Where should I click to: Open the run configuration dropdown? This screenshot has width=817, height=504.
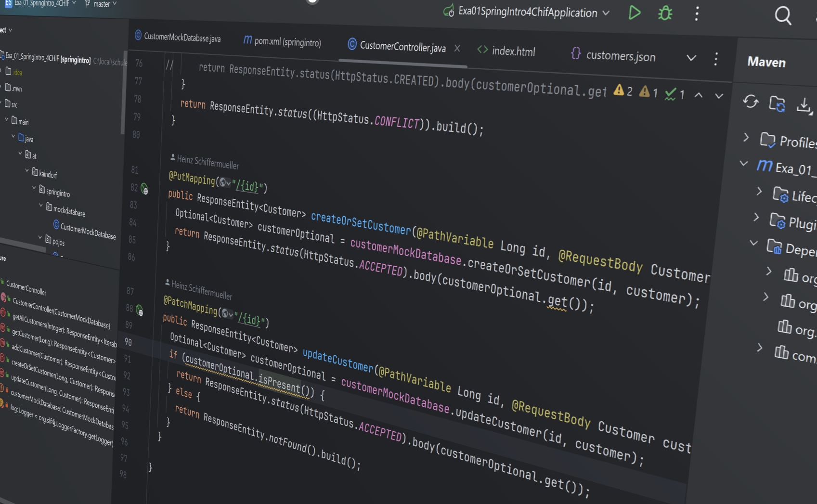[606, 13]
